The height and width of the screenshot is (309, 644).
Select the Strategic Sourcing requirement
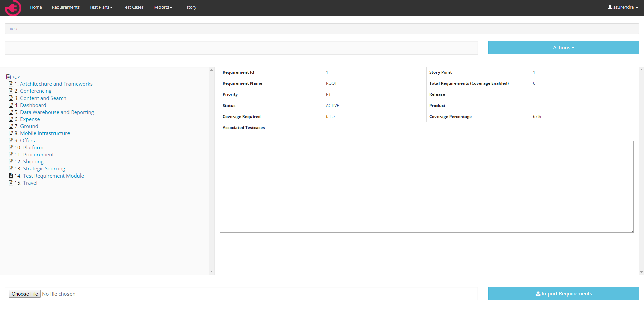[44, 169]
